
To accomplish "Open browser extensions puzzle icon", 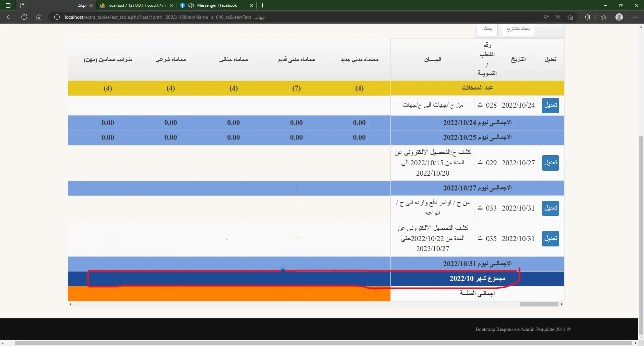I will 587,17.
